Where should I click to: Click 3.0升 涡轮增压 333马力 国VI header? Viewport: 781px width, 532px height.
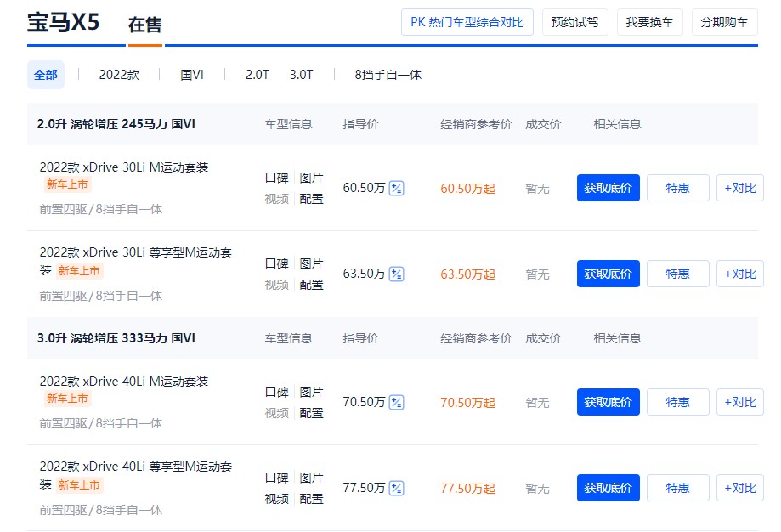click(x=116, y=338)
